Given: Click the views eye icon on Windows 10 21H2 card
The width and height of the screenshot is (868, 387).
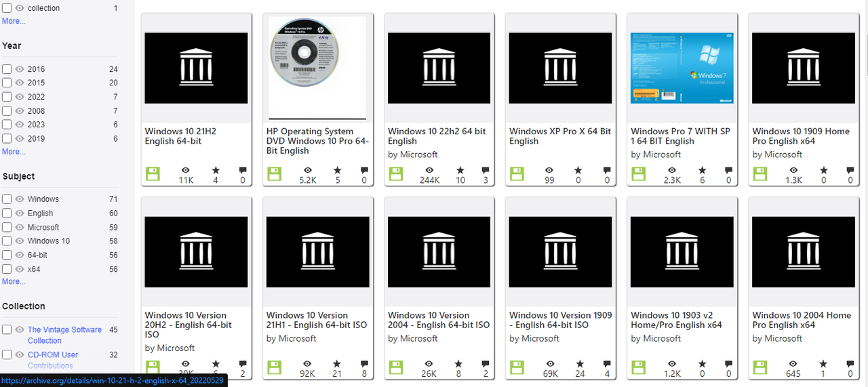Looking at the screenshot, I should 186,171.
